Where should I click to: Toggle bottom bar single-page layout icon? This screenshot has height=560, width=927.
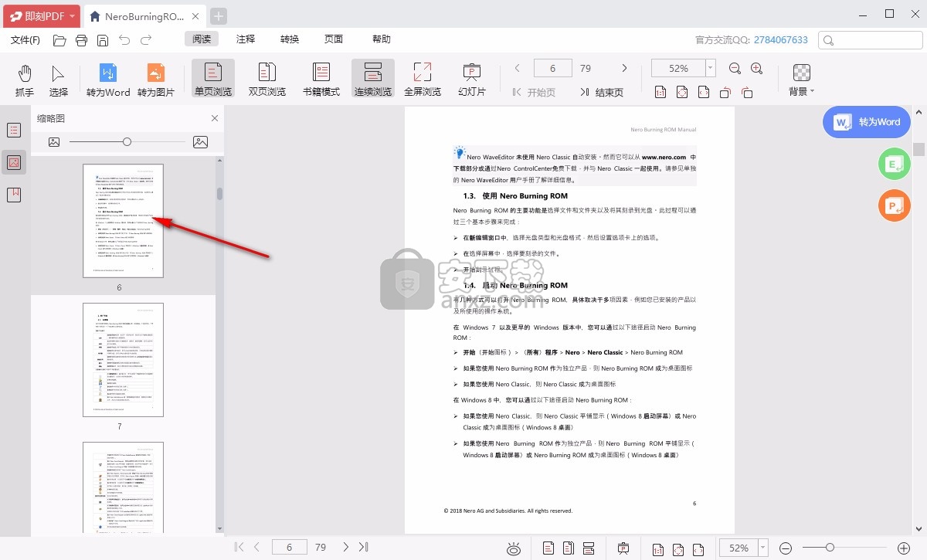click(548, 548)
